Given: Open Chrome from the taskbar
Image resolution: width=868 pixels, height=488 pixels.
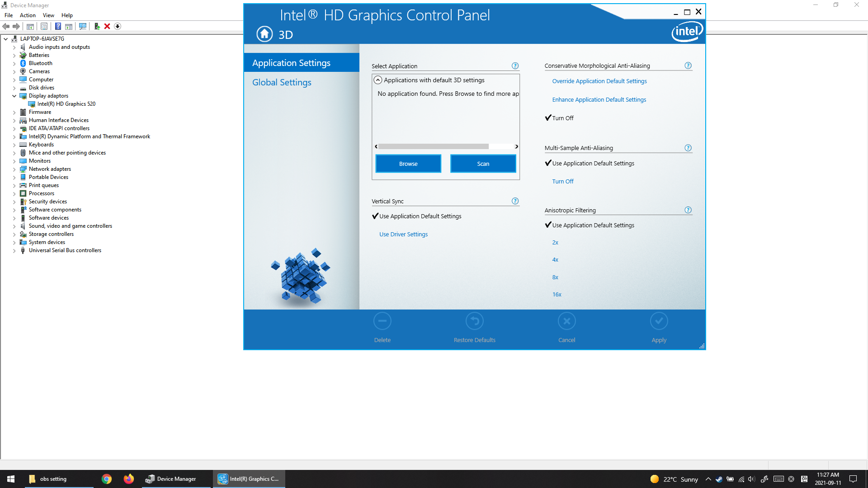Looking at the screenshot, I should click(107, 479).
